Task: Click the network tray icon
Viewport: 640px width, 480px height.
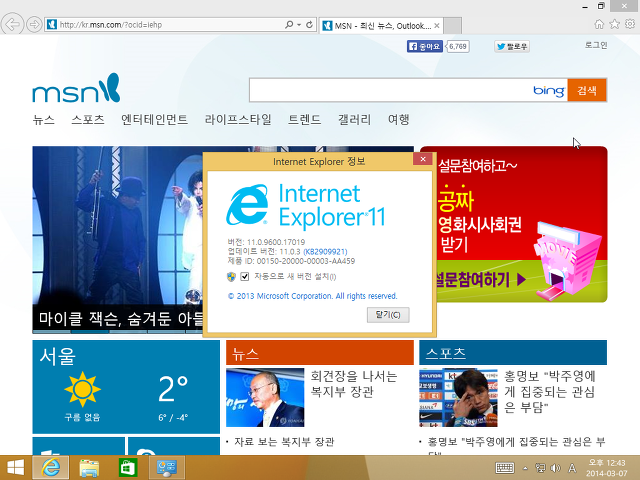Action: [540, 468]
